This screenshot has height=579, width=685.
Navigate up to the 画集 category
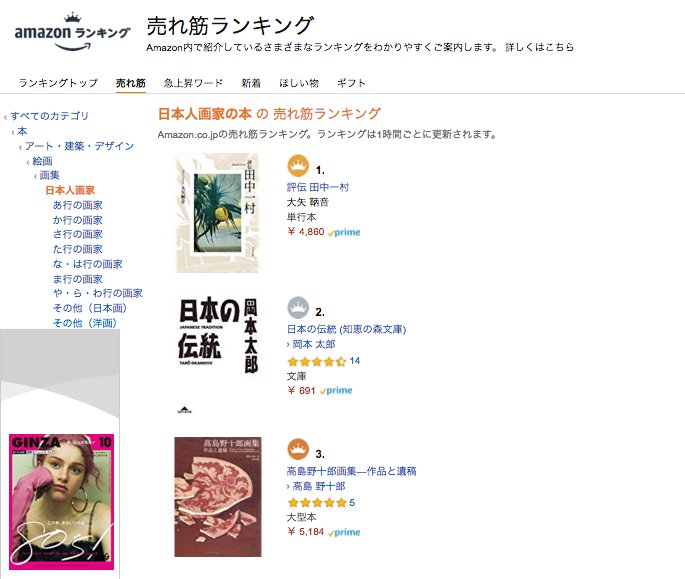(49, 175)
